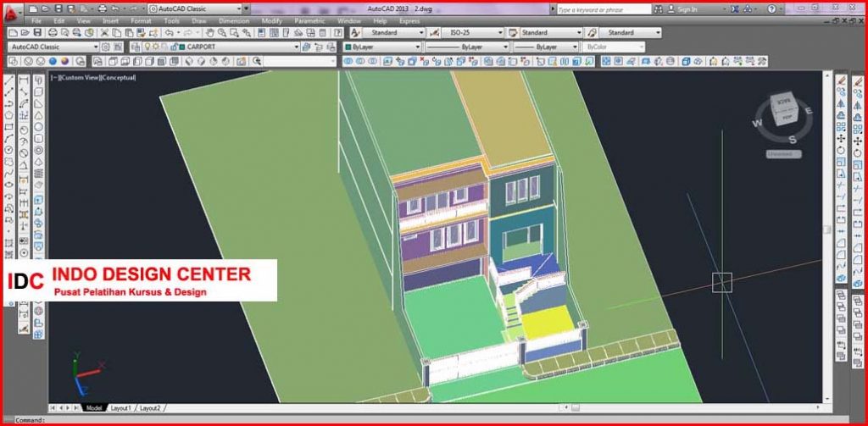The width and height of the screenshot is (868, 426).
Task: Select the Polygon draw tool
Action: point(8,115)
